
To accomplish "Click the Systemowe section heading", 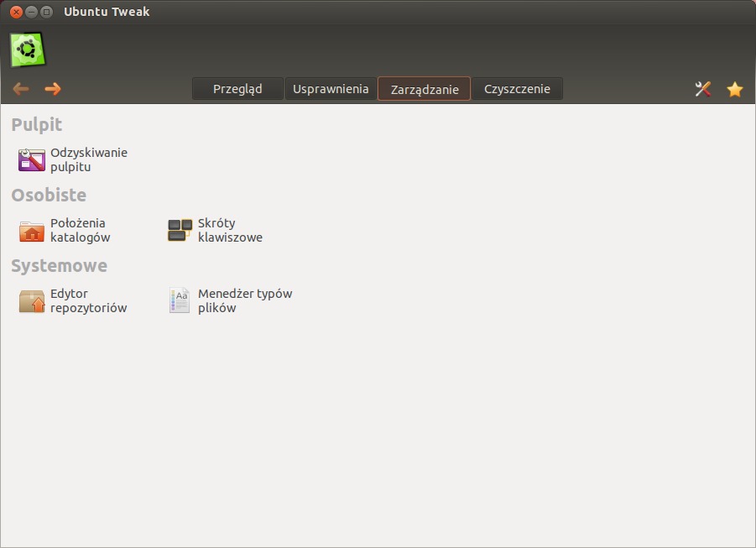I will pos(60,266).
